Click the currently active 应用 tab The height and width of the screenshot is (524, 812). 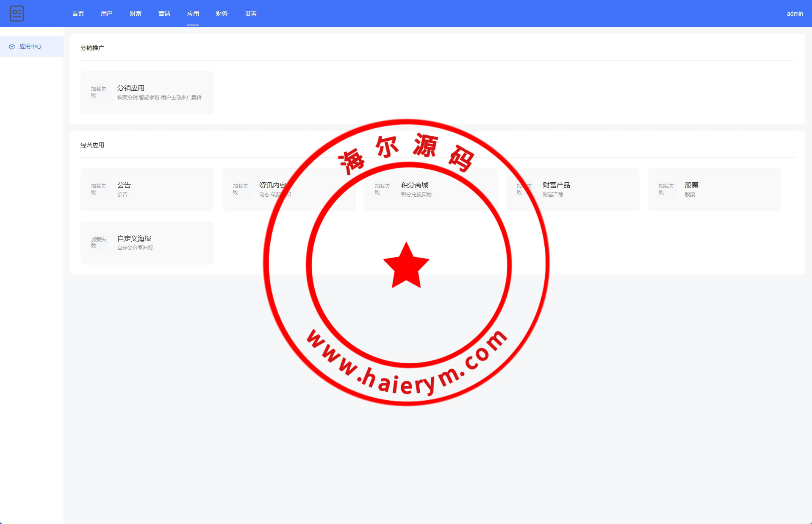pos(193,14)
